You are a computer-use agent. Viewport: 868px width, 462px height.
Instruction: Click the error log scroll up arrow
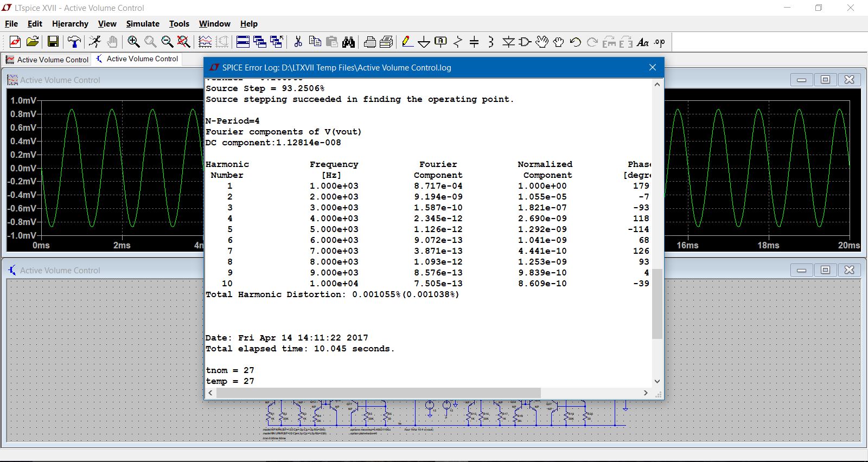pyautogui.click(x=657, y=85)
